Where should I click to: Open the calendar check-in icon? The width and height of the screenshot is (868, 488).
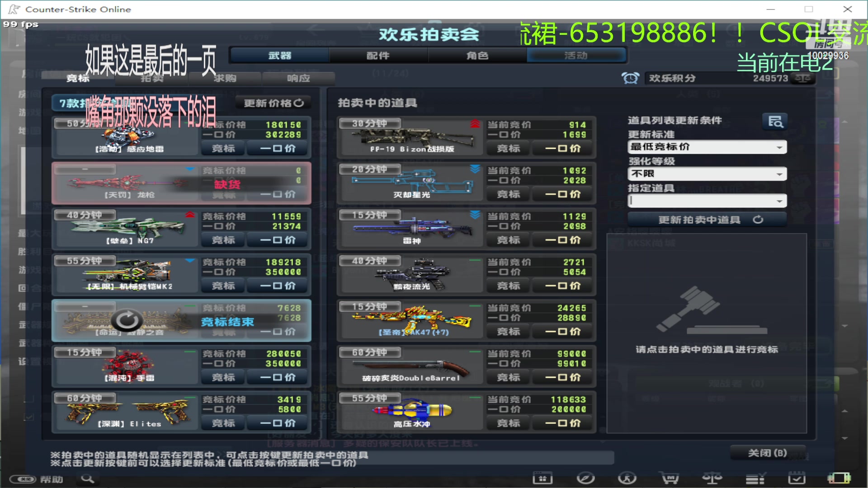pyautogui.click(x=797, y=478)
